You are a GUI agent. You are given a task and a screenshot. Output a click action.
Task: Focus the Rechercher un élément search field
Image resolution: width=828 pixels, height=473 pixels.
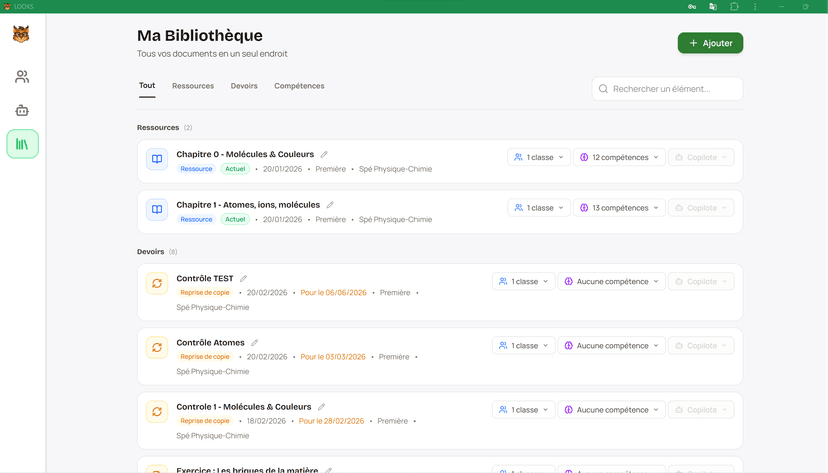pos(672,89)
